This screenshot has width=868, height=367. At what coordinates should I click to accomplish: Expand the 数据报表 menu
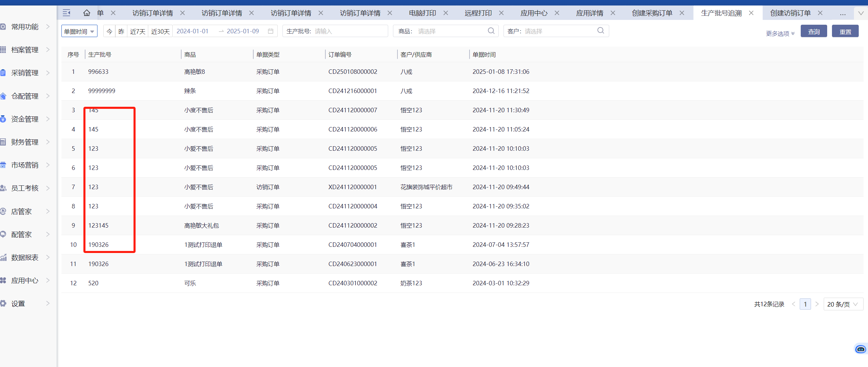point(48,257)
